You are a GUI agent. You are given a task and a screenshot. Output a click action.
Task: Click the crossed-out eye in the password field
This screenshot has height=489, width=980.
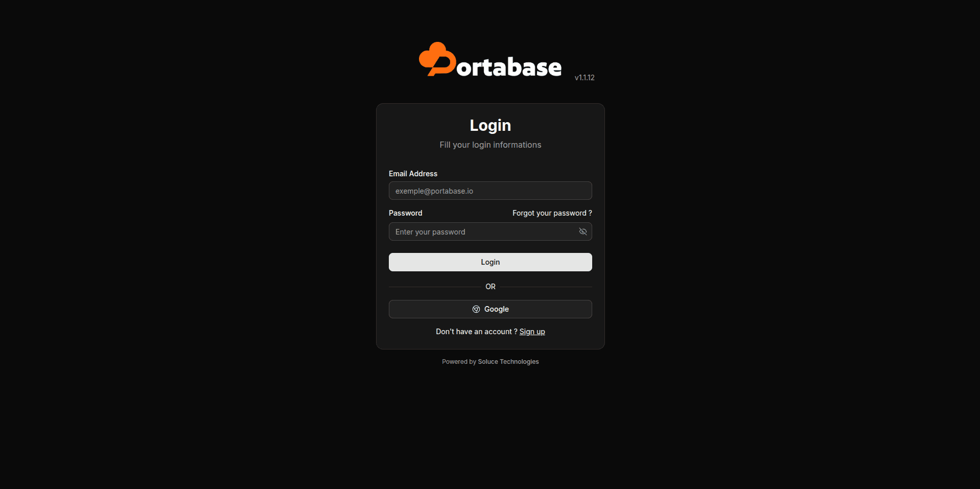[582, 231]
